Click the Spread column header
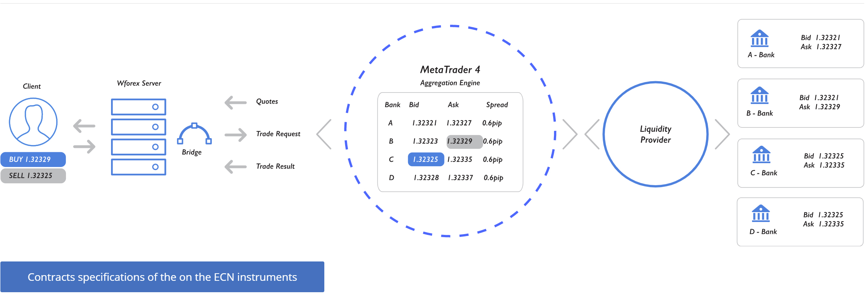Image resolution: width=868 pixels, height=307 pixels. tap(497, 105)
